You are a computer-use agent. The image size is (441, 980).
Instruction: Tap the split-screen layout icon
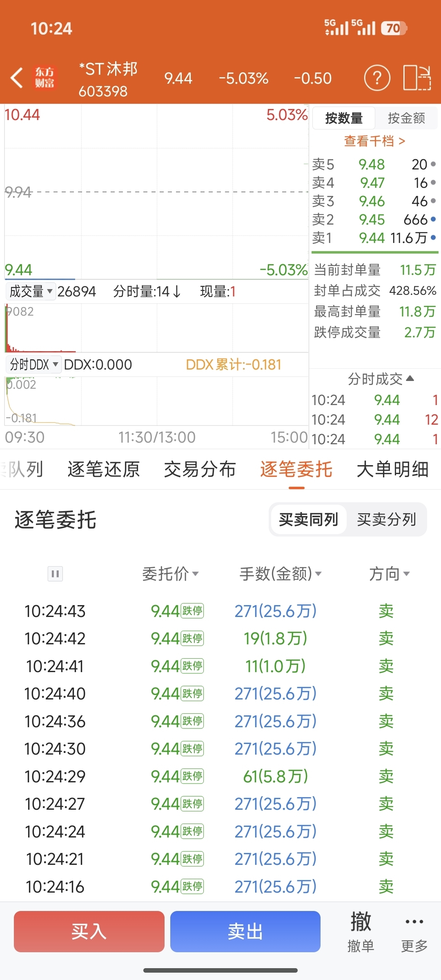[417, 78]
